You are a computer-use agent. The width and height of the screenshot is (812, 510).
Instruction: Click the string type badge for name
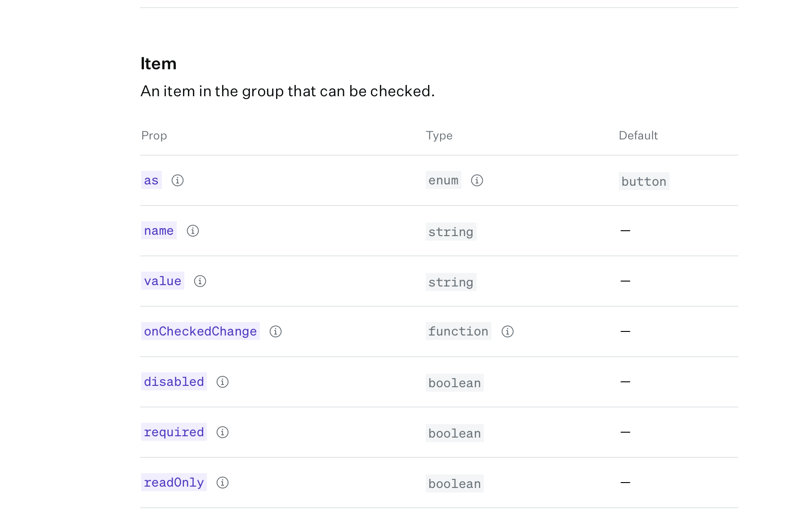[451, 232]
